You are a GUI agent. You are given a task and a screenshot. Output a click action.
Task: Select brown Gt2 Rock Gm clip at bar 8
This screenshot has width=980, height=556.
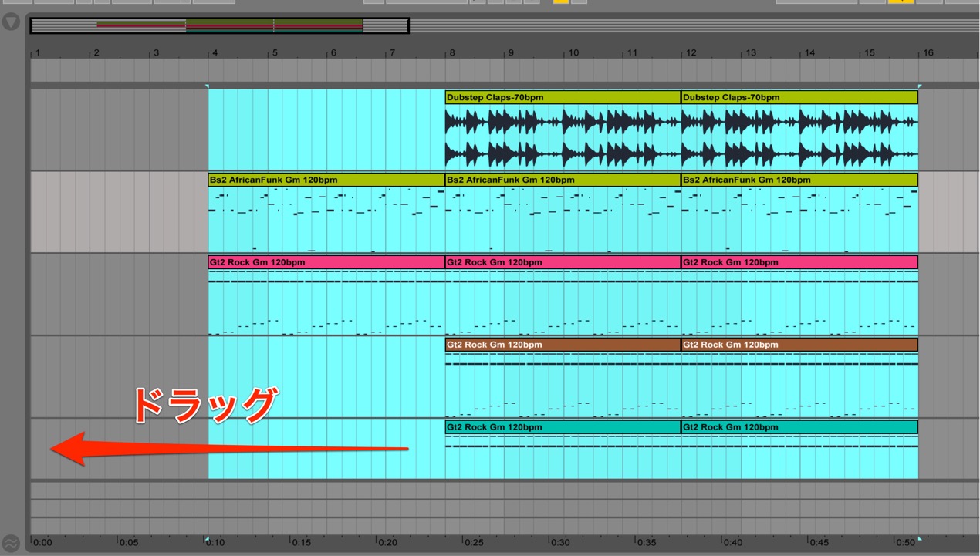pos(563,345)
